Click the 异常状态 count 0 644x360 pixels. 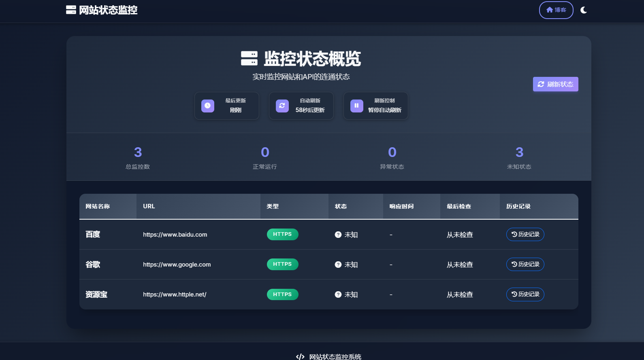coord(392,152)
